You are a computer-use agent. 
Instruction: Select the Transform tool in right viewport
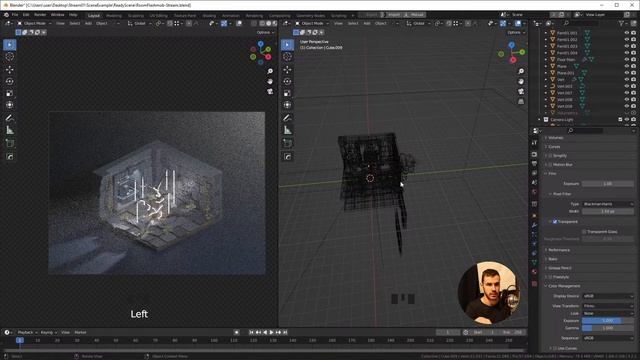pyautogui.click(x=287, y=105)
